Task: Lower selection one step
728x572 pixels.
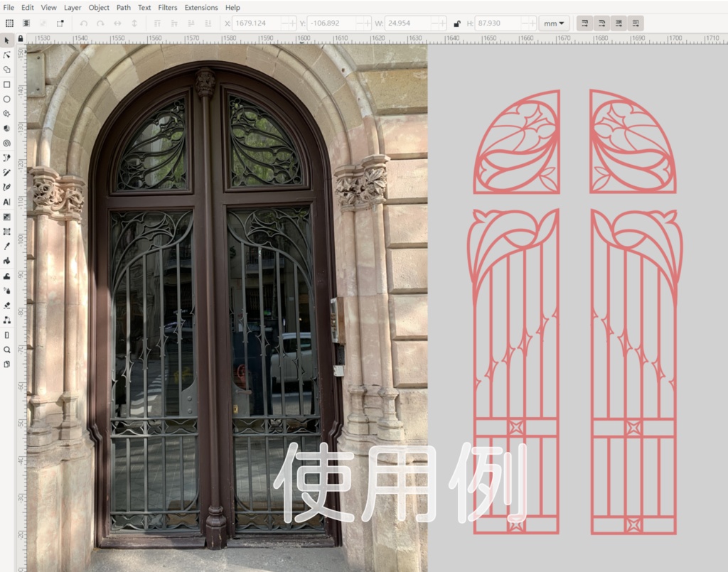Action: 191,23
